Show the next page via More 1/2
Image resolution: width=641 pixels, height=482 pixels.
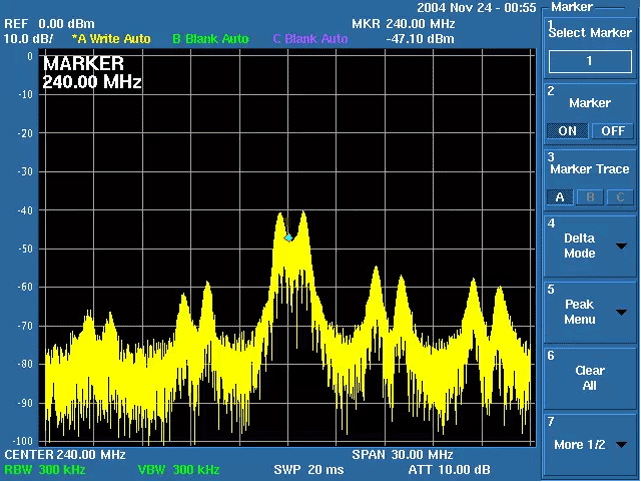pyautogui.click(x=589, y=444)
